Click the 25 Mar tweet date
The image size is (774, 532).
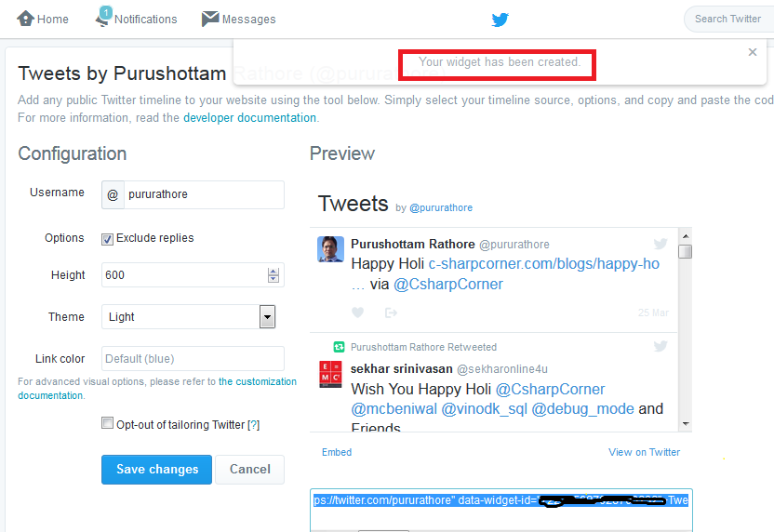pos(653,313)
